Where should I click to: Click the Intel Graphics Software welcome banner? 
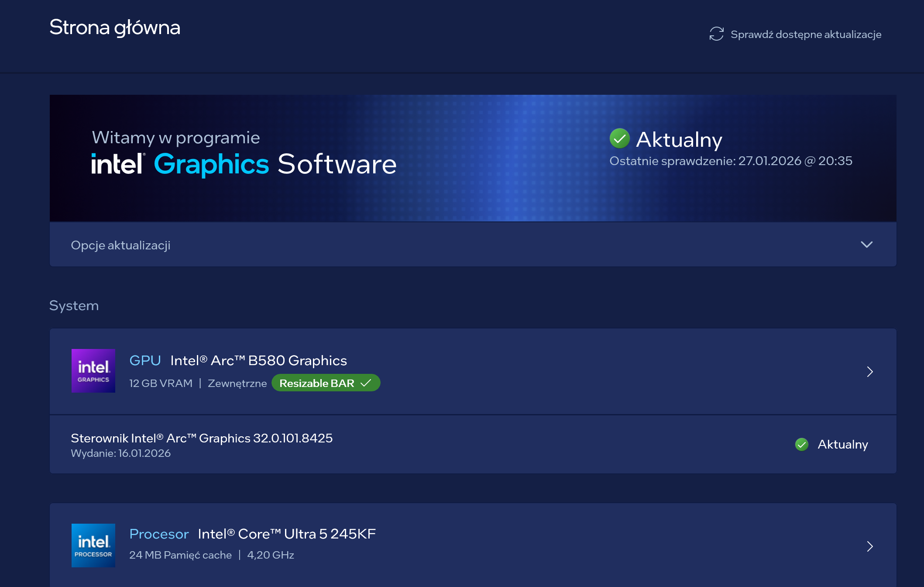244,164
